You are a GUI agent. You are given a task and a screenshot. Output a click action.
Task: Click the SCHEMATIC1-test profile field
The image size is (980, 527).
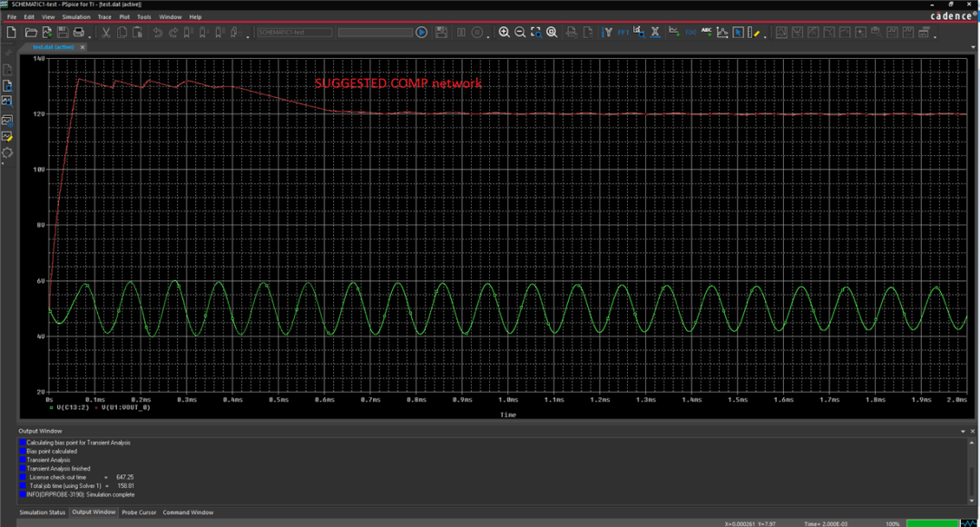point(294,32)
